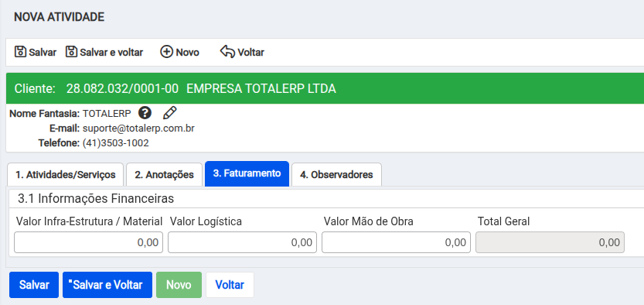This screenshot has width=644, height=305.
Task: Click the blue Salvar e Voltar button
Action: point(107,285)
